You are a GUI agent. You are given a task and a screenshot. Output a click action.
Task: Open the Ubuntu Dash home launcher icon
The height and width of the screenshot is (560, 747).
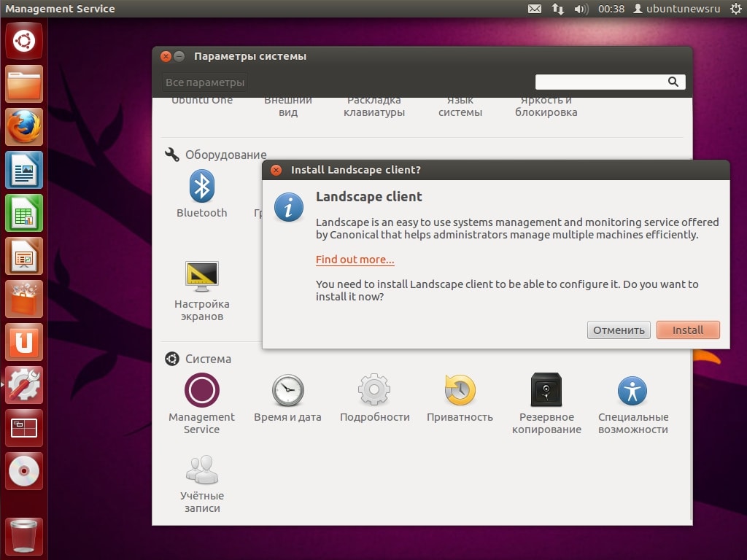tap(24, 41)
